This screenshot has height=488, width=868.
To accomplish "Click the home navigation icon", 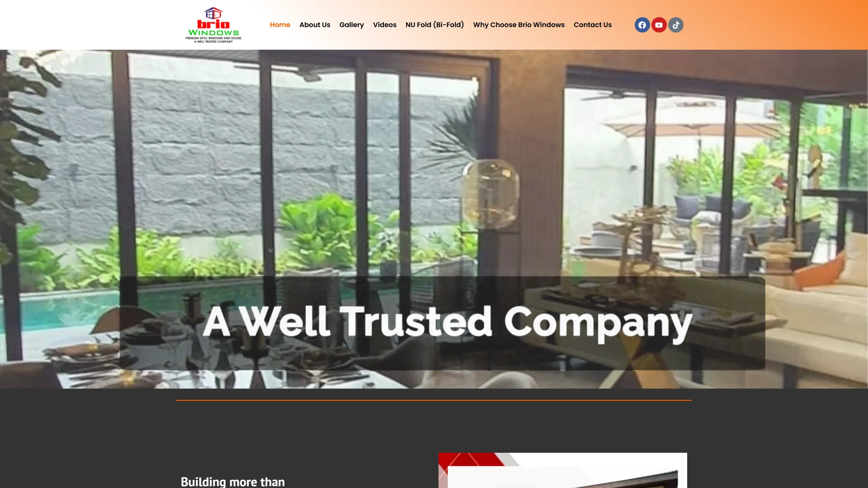I will point(279,24).
